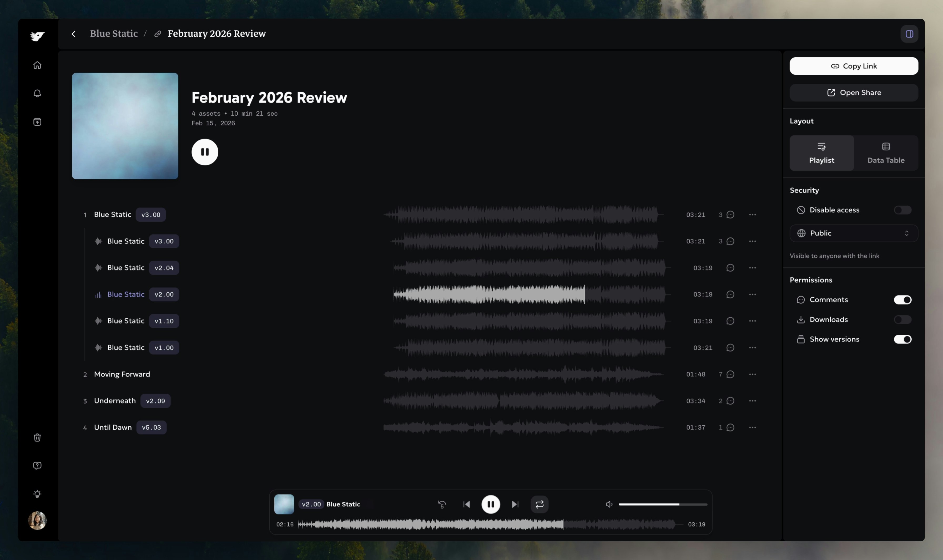
Task: Click the Open Share button
Action: [854, 93]
